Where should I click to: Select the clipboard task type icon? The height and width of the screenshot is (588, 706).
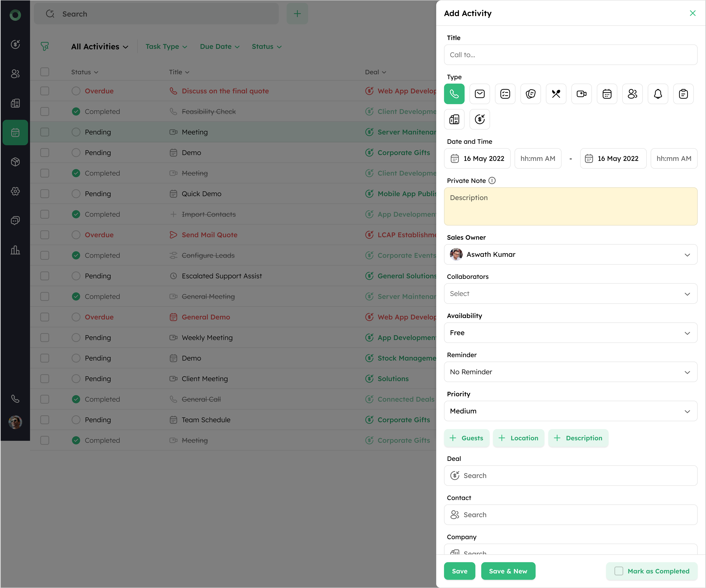click(683, 94)
